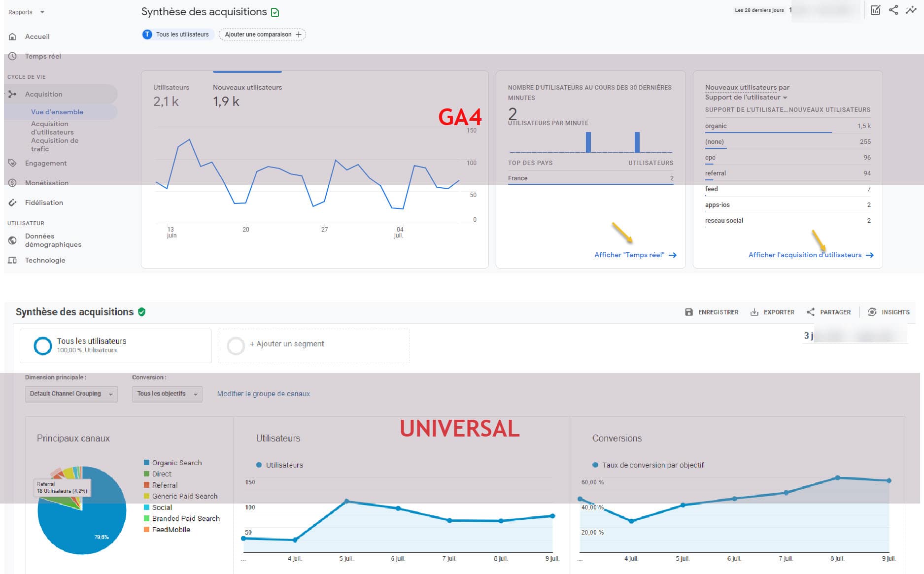Click Generic Paid Search legend entry
The image size is (924, 574).
180,496
